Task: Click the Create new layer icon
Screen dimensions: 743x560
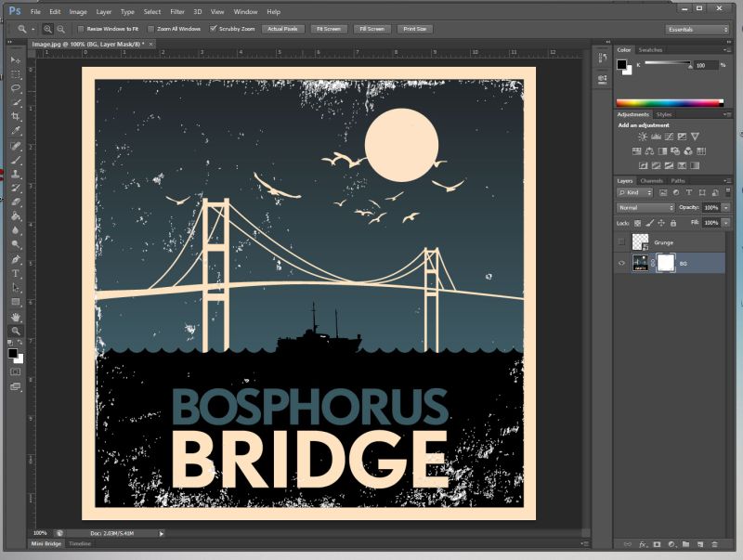Action: (x=699, y=546)
